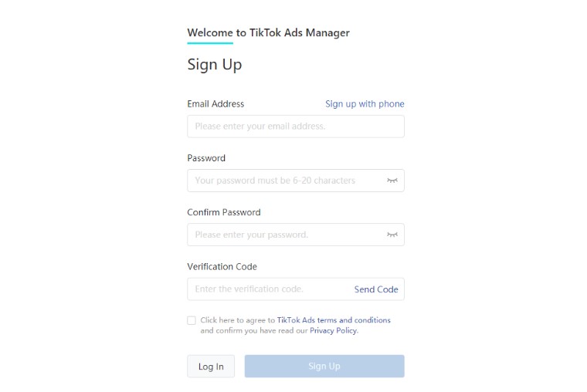Submit the form with the blue Sign Up button
Screen dimensions: 587x392
click(x=324, y=367)
